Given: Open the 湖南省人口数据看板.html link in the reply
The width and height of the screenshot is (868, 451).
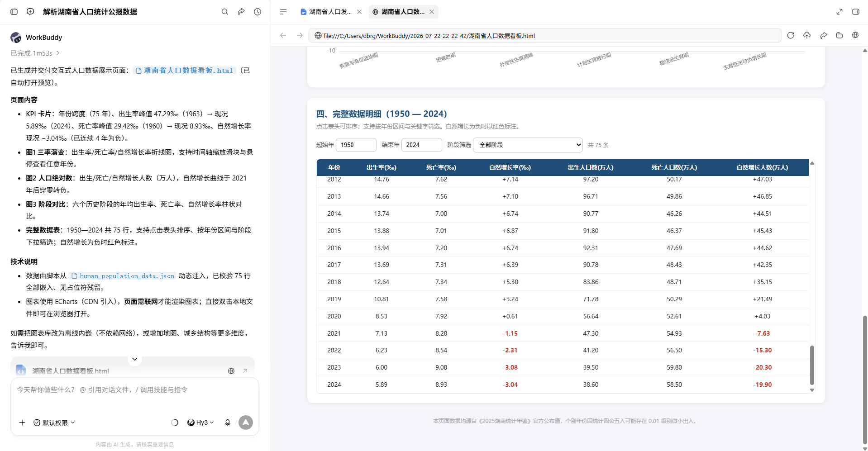Looking at the screenshot, I should tap(185, 71).
